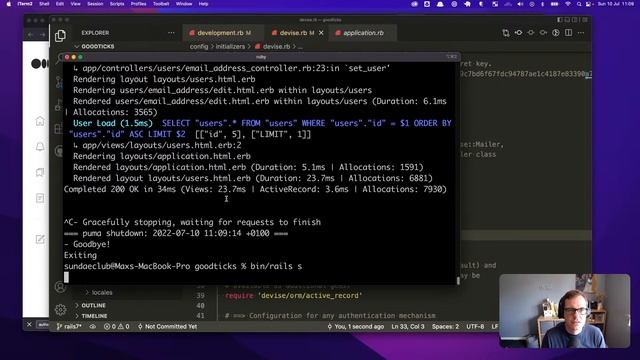Click the stories list icon in browser sidebar

pos(40,198)
